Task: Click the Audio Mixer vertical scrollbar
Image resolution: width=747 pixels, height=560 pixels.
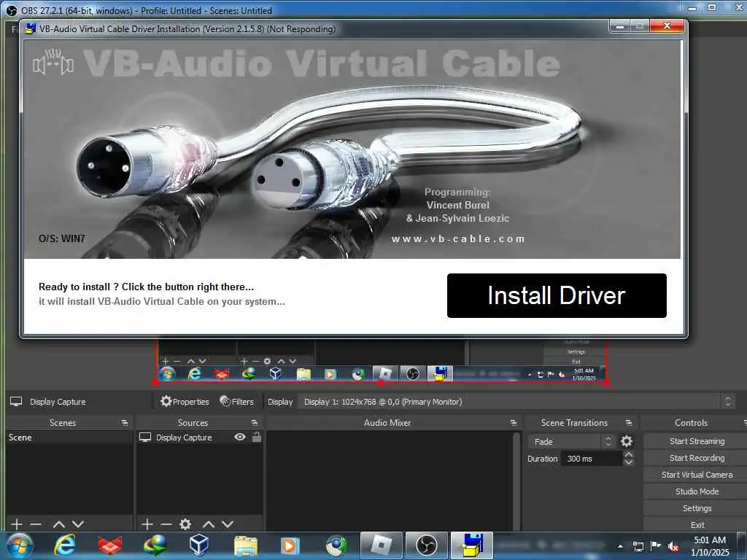Action: pos(516,480)
